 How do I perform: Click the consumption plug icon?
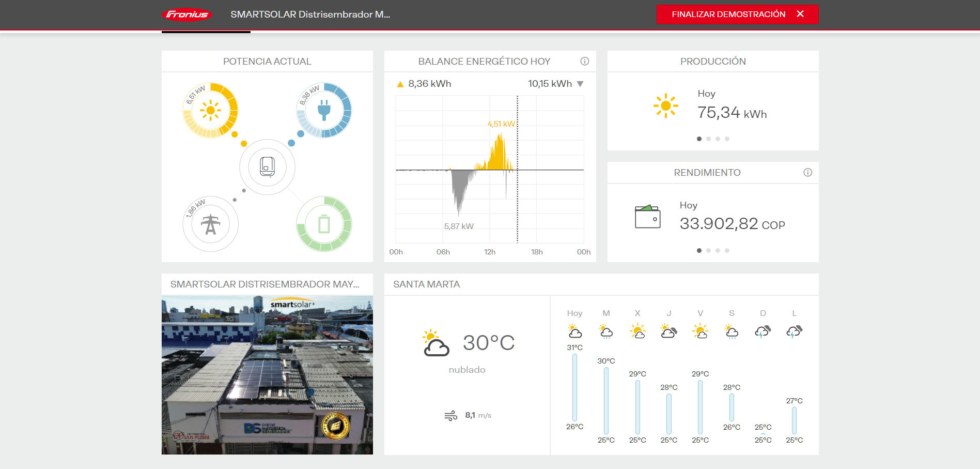[x=324, y=110]
